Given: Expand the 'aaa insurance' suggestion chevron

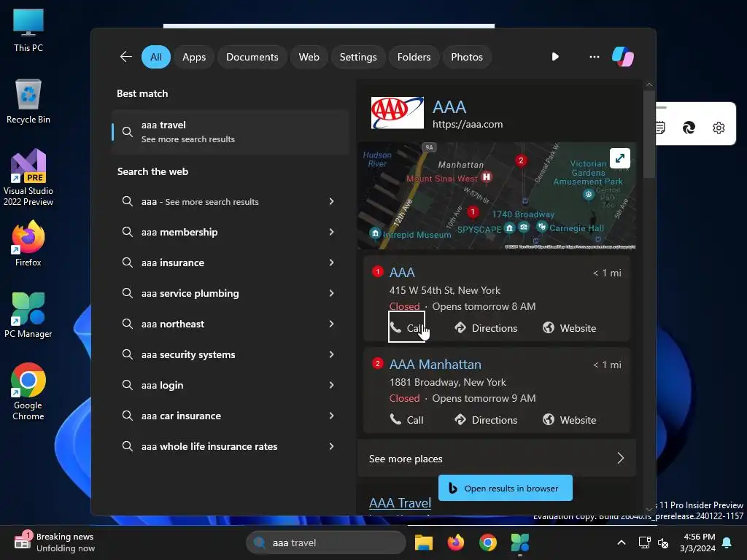Looking at the screenshot, I should click(332, 262).
